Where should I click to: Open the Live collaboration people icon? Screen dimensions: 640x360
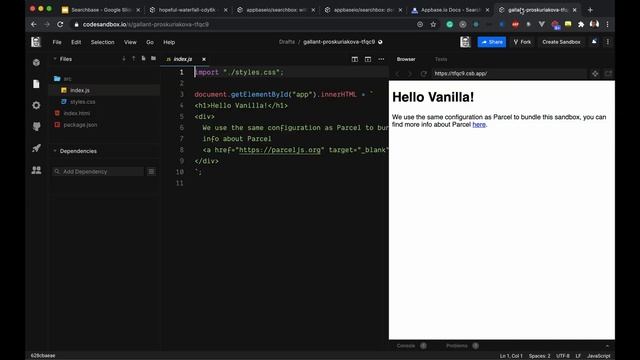click(x=36, y=169)
